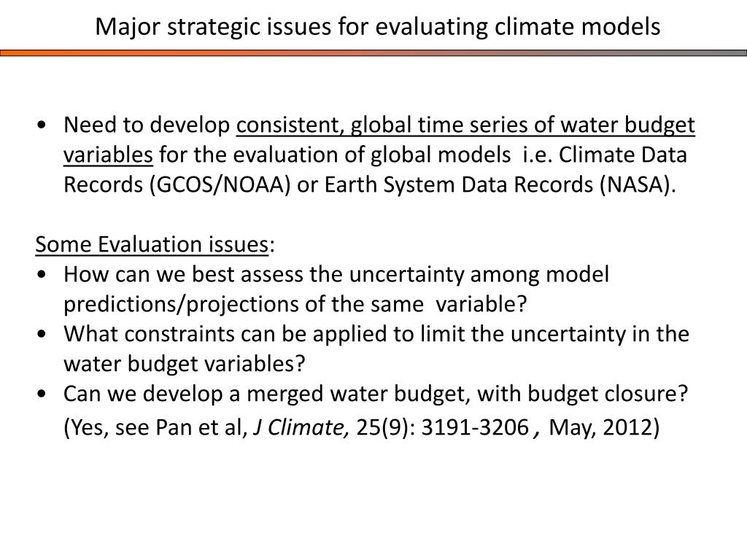
Task: Click the bullet before 'What constraints can be applied'
Action: click(42, 334)
